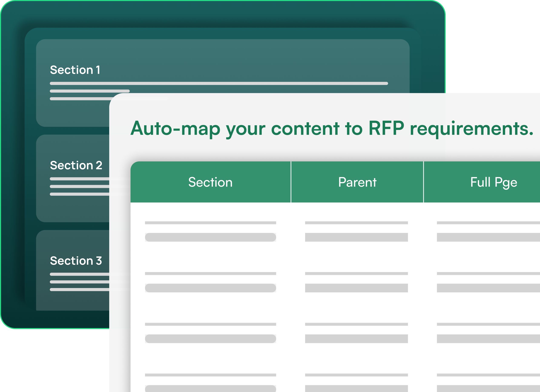Screen dimensions: 540x392
Task: Select third row Full Pge cell placeholder
Action: [488, 338]
